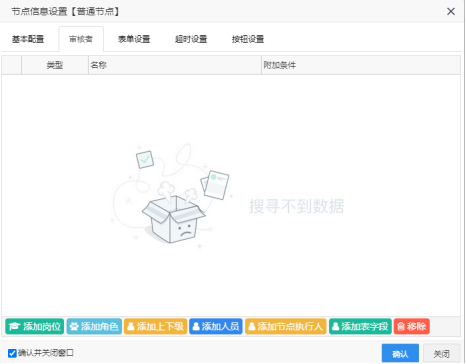Viewport: 466px width, 364px height.
Task: Switch to the 基本配置 tab
Action: [28, 39]
